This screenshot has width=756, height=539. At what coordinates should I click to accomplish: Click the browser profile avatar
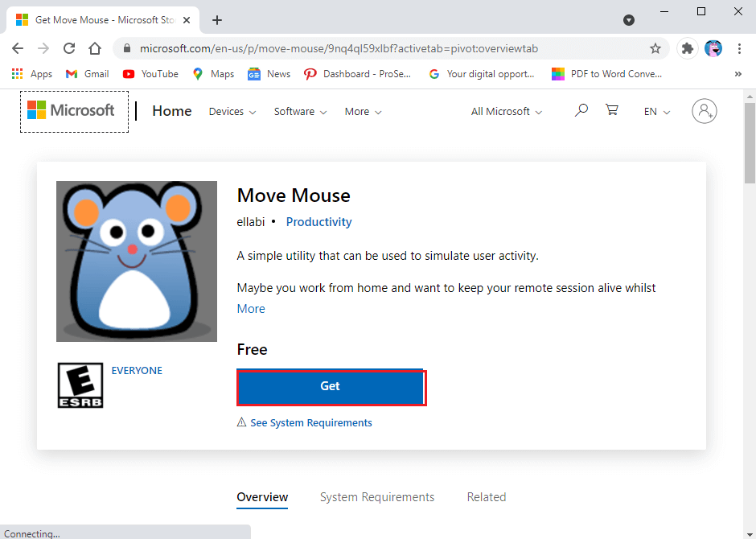click(713, 48)
